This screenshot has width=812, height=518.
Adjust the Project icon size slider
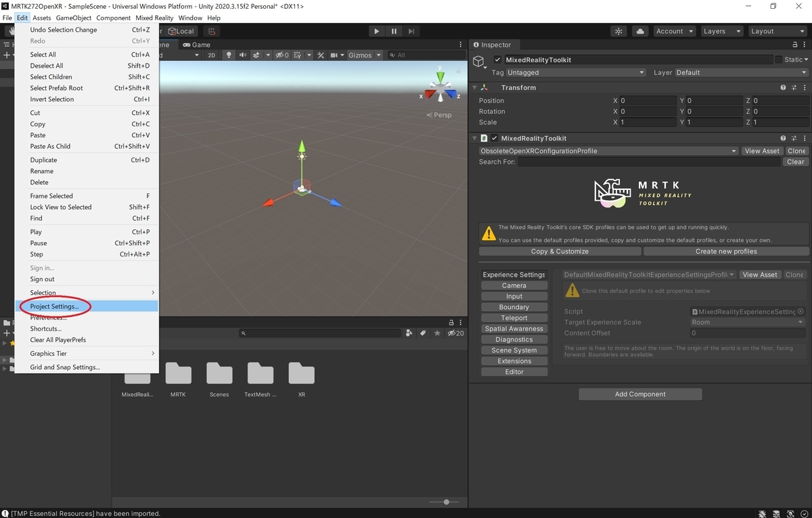pos(446,502)
